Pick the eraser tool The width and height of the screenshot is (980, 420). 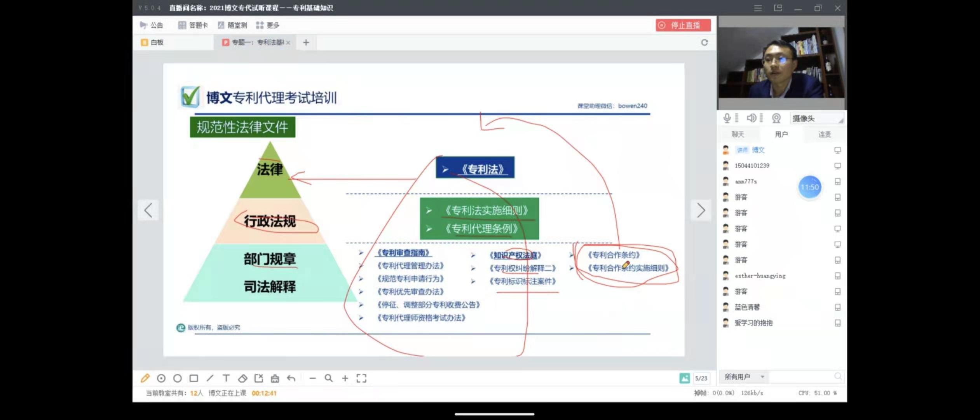(x=242, y=378)
